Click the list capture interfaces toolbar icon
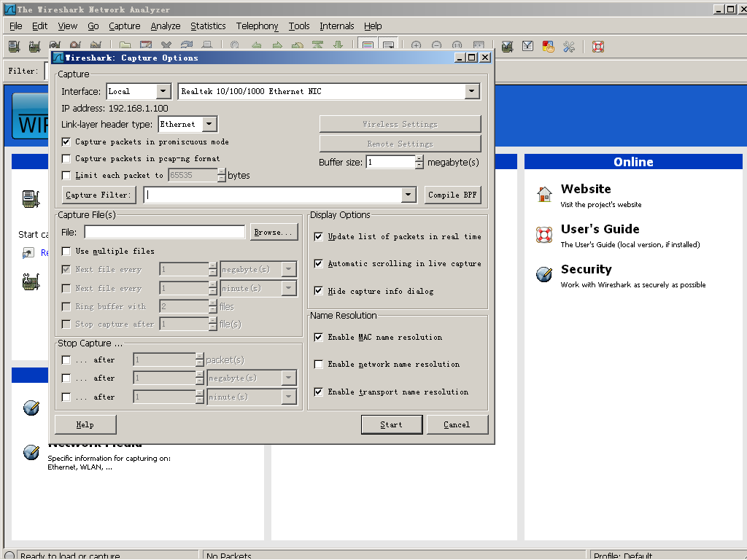This screenshot has width=747, height=560. [x=15, y=46]
